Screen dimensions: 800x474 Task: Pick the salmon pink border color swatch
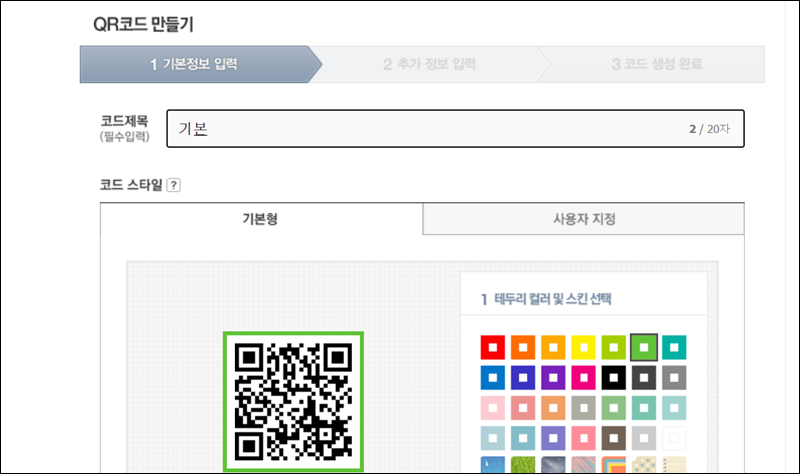click(523, 408)
